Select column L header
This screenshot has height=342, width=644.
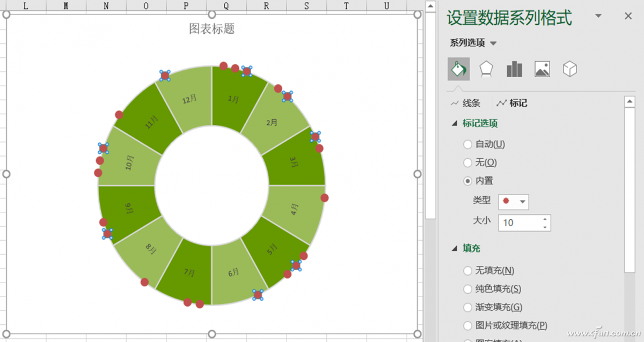tap(26, 5)
